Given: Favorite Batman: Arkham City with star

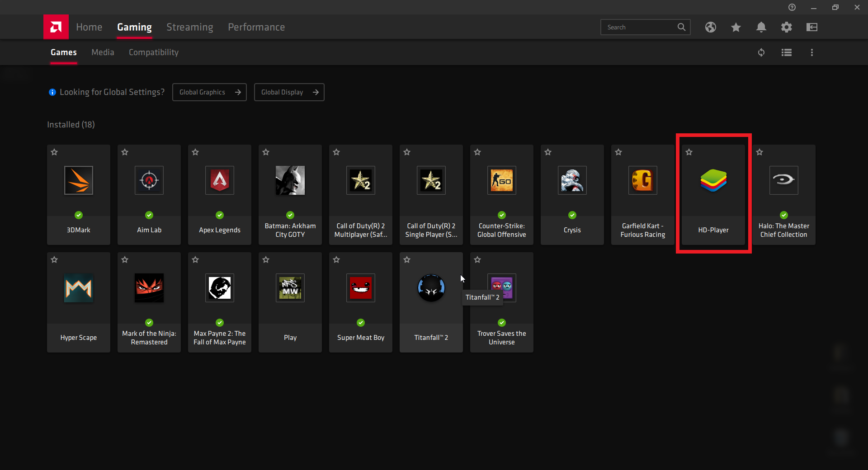Looking at the screenshot, I should tap(266, 152).
